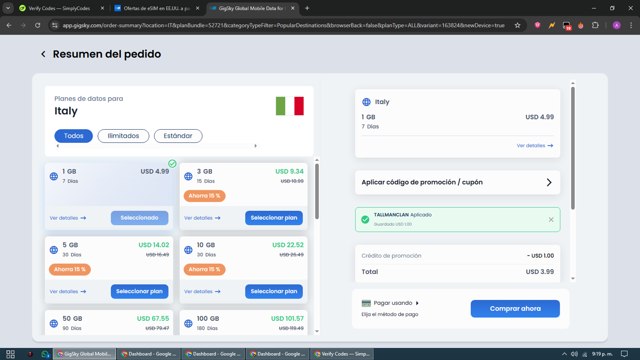The height and width of the screenshot is (360, 640).
Task: Expand Aplicar código de promoción / cupón
Action: (458, 182)
